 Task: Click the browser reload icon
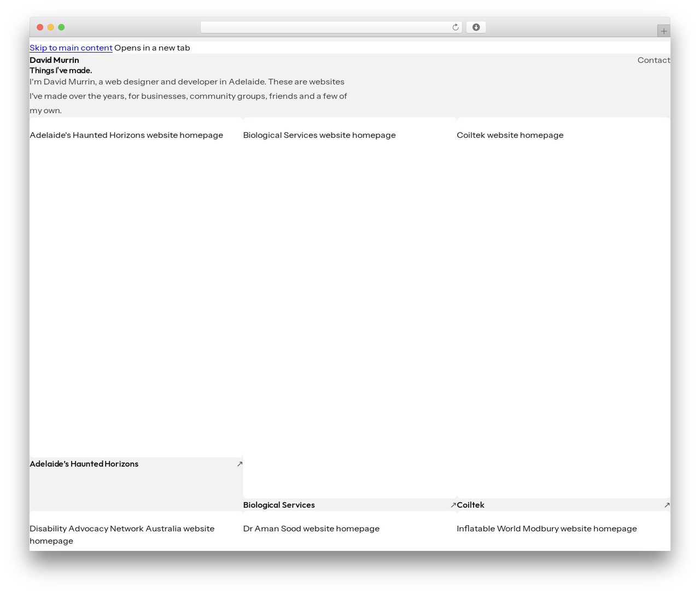[x=455, y=27]
